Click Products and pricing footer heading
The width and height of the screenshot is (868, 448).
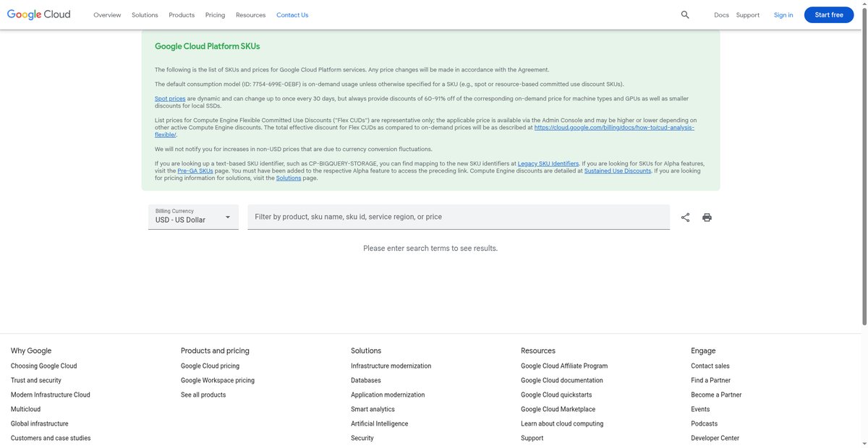point(215,350)
